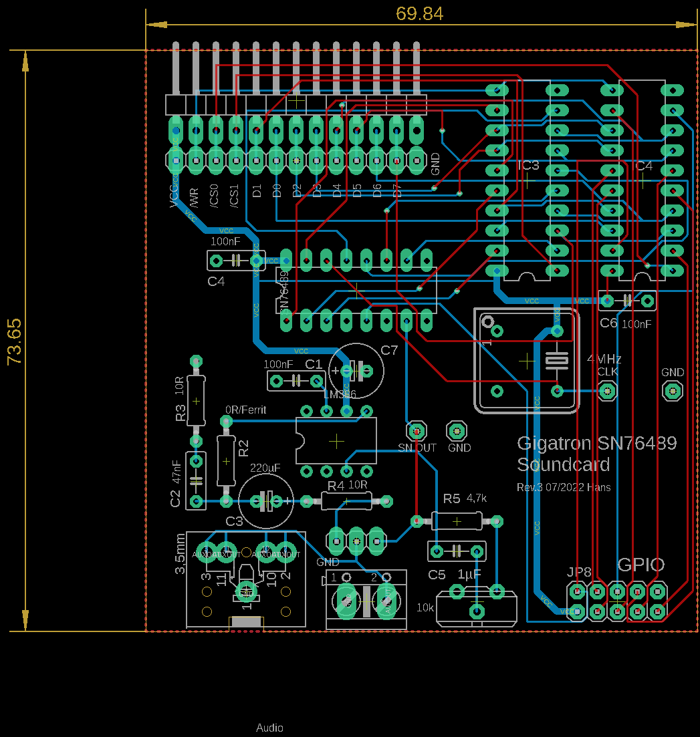Click the C3 220µF electrolytic capacitor

pyautogui.click(x=267, y=500)
